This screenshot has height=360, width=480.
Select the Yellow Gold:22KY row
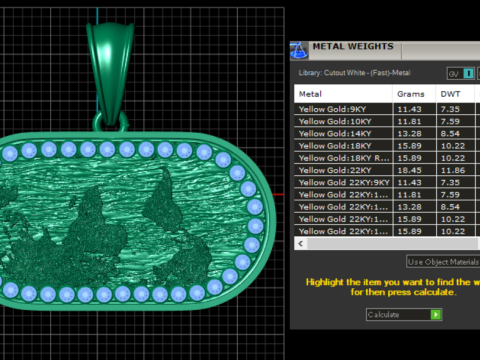click(x=387, y=170)
